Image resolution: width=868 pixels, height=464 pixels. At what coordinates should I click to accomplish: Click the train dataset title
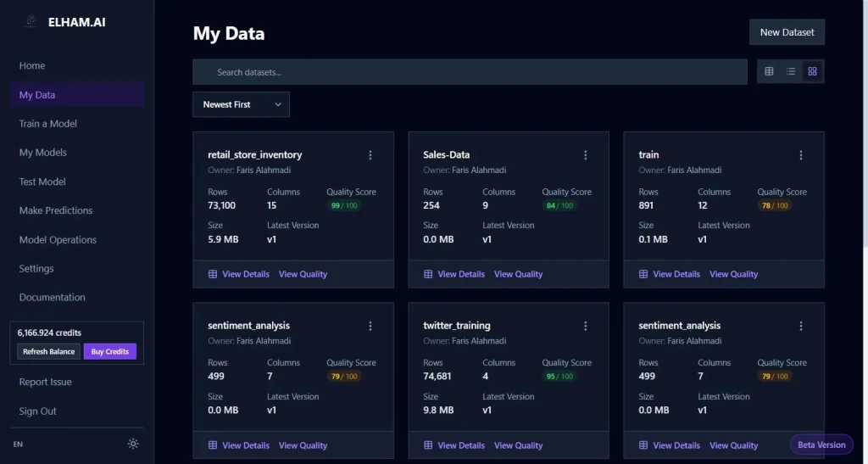pyautogui.click(x=648, y=155)
